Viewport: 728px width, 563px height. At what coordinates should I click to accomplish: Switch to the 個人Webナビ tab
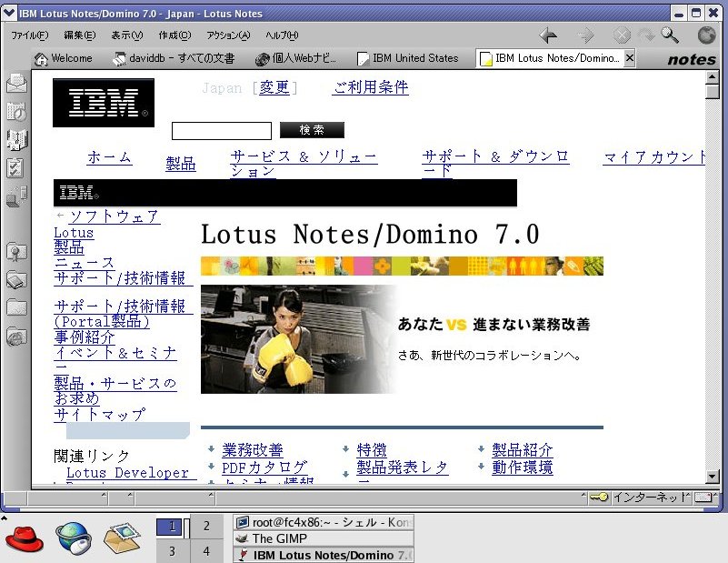[295, 58]
